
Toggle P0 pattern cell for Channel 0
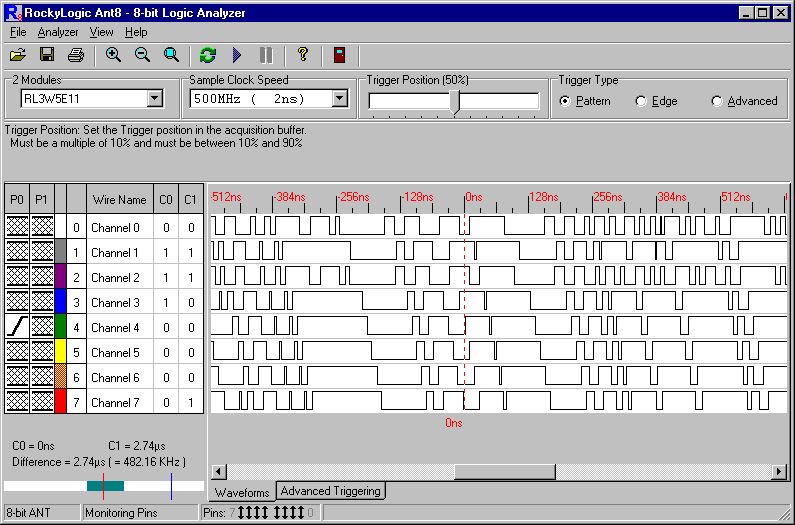click(x=17, y=227)
